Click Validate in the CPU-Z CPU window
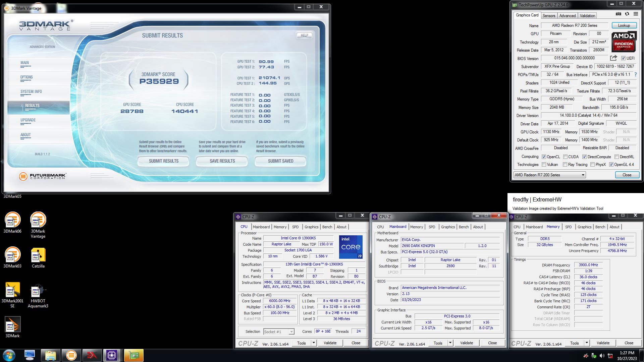644x362 pixels. click(330, 343)
